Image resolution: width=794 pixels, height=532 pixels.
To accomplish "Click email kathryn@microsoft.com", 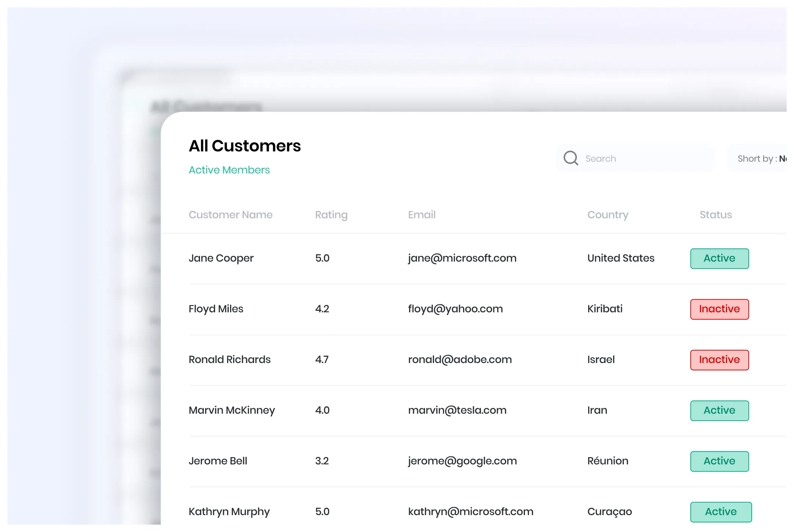I will (471, 512).
